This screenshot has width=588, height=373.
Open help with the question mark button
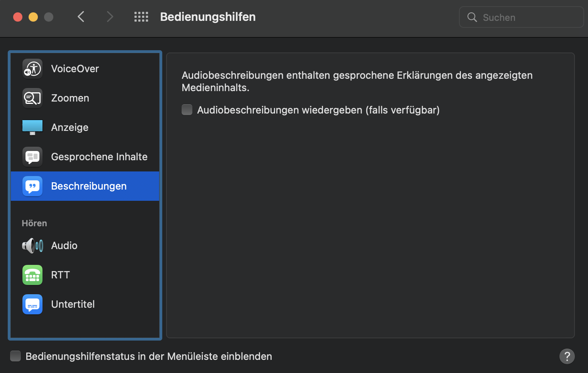567,356
